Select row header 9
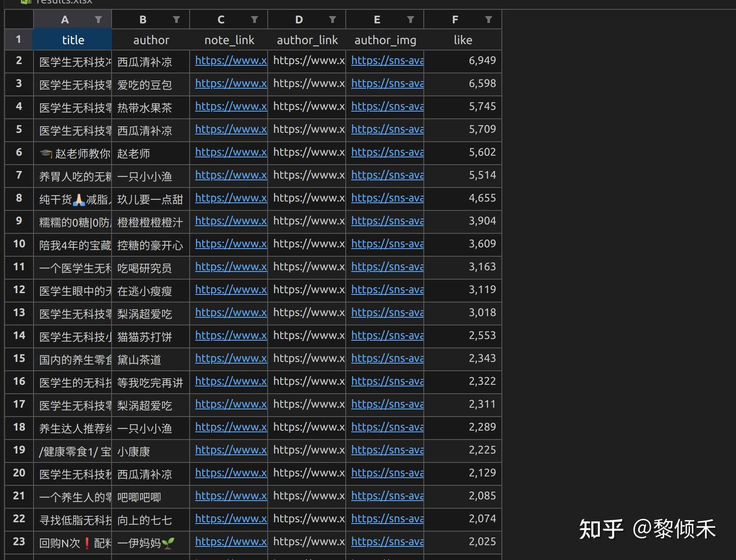The width and height of the screenshot is (736, 560). [x=19, y=221]
